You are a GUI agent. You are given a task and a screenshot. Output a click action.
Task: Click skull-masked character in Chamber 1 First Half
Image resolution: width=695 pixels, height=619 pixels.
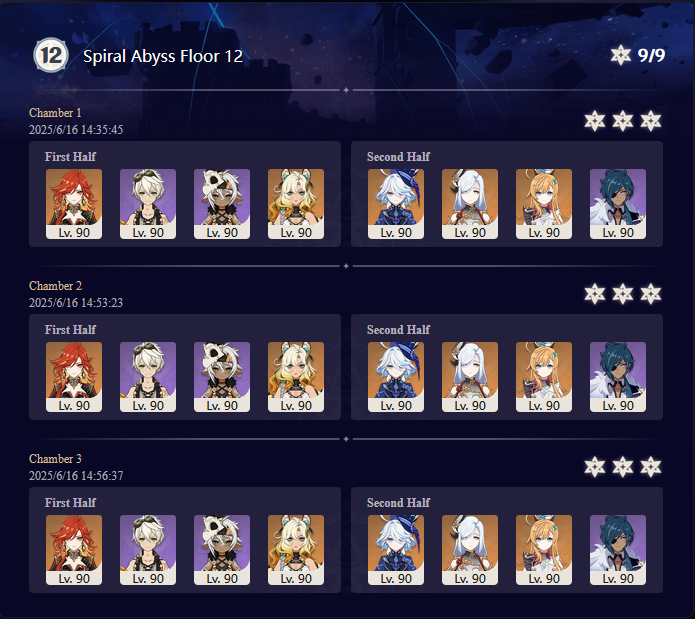point(222,204)
